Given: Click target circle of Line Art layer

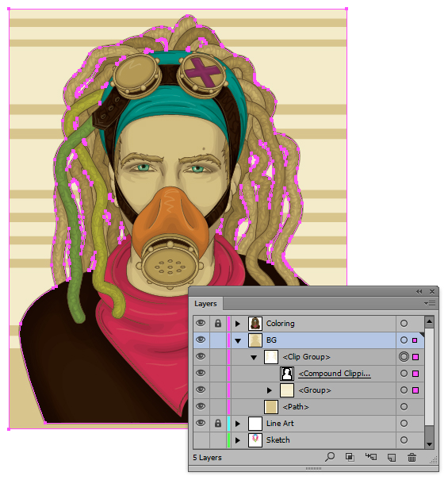Looking at the screenshot, I should (404, 424).
